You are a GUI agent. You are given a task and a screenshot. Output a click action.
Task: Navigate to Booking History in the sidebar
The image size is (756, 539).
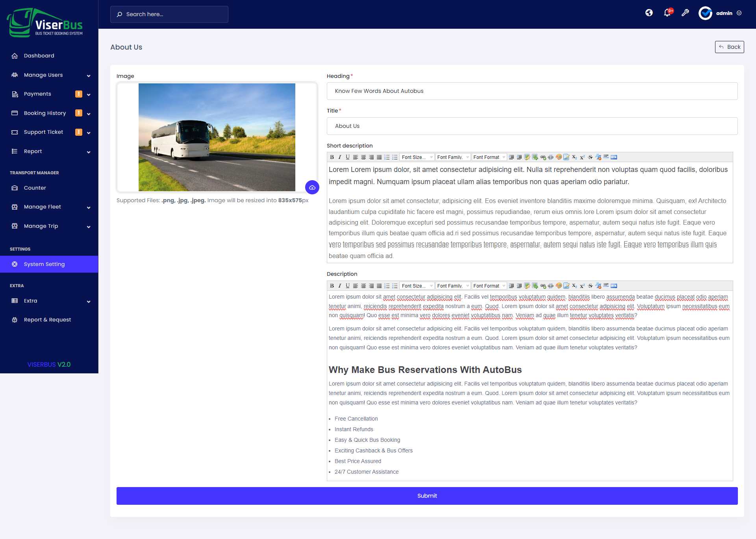pos(45,113)
